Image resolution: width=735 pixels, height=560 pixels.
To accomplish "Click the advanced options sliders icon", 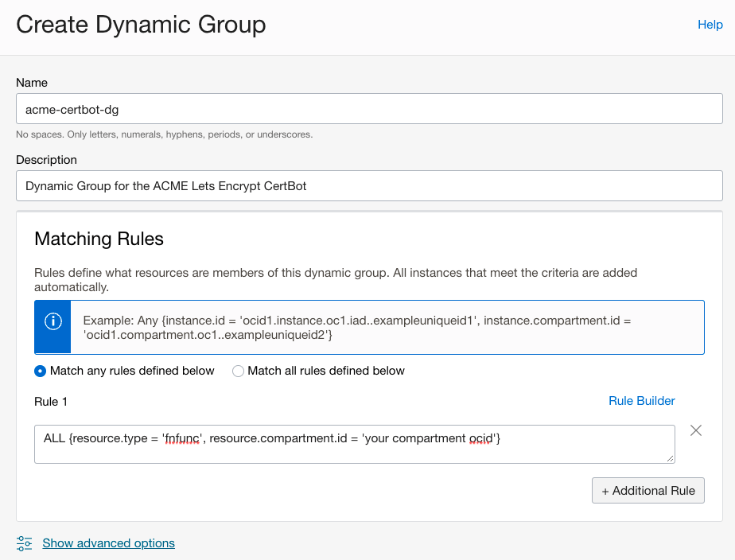I will tap(25, 543).
